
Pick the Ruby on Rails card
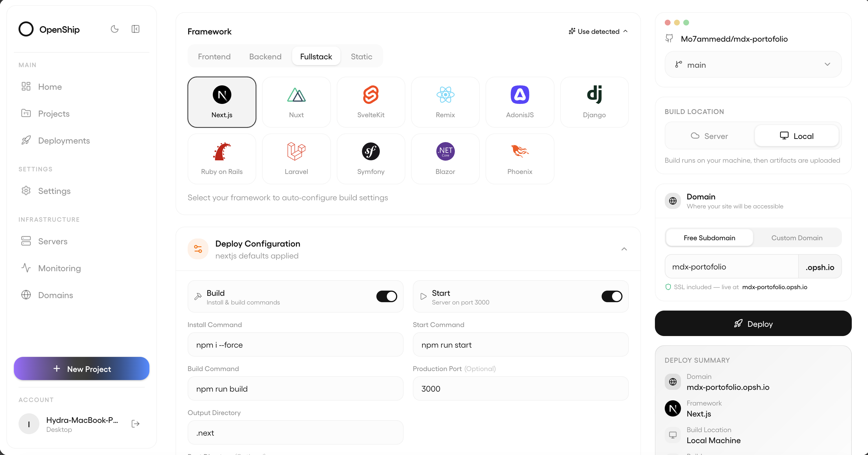[x=222, y=159]
